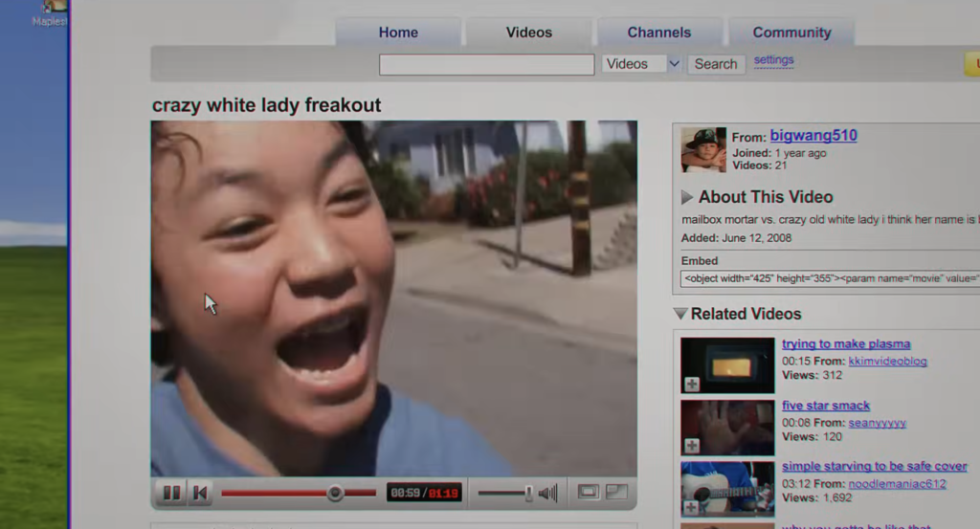
Task: Open the Videos search-type dropdown
Action: click(x=641, y=64)
